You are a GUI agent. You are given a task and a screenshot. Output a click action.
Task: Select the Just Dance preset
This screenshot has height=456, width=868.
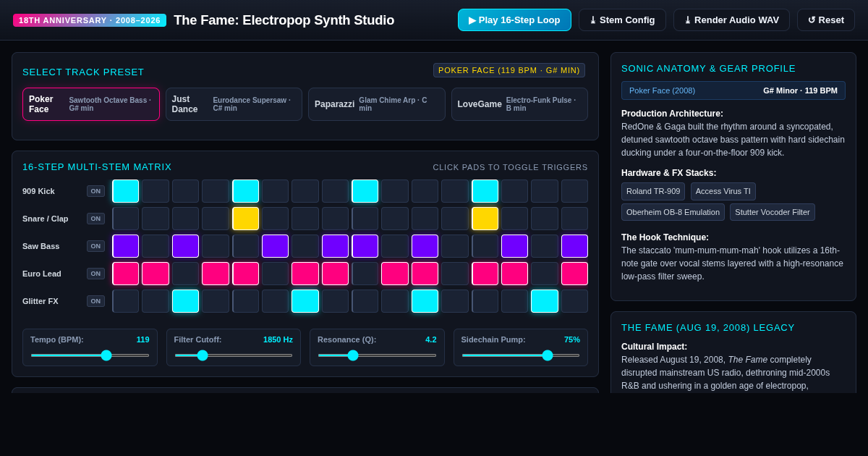coord(234,104)
